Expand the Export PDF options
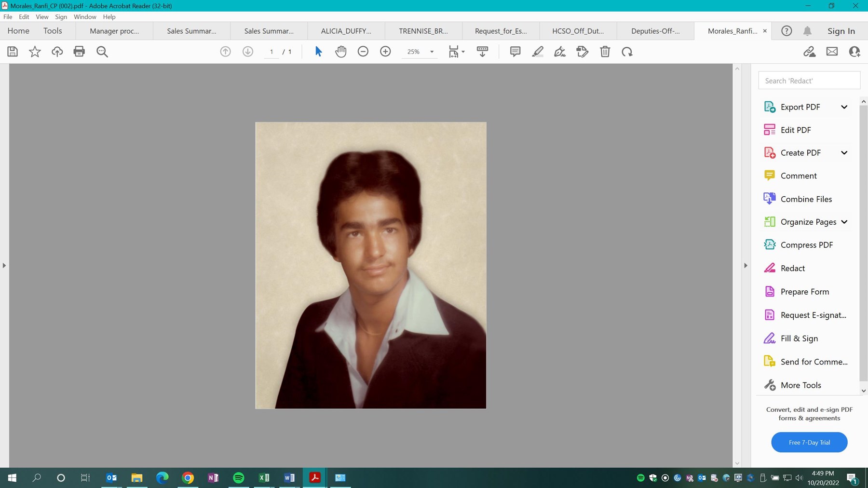The height and width of the screenshot is (488, 868). coord(844,107)
